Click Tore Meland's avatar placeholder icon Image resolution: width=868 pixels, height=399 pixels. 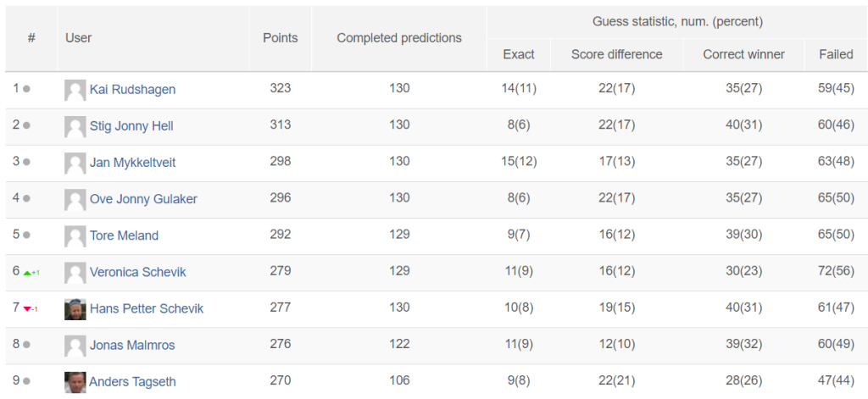tap(75, 236)
